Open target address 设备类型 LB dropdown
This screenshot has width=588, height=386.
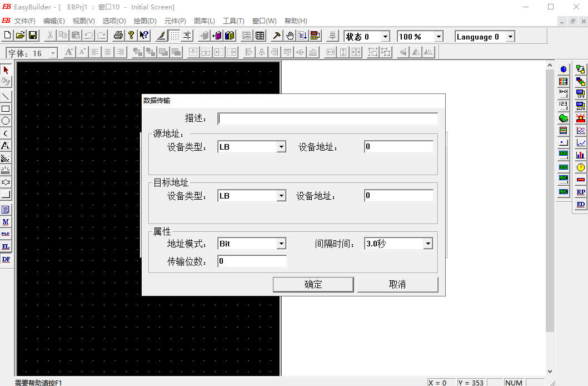click(281, 195)
